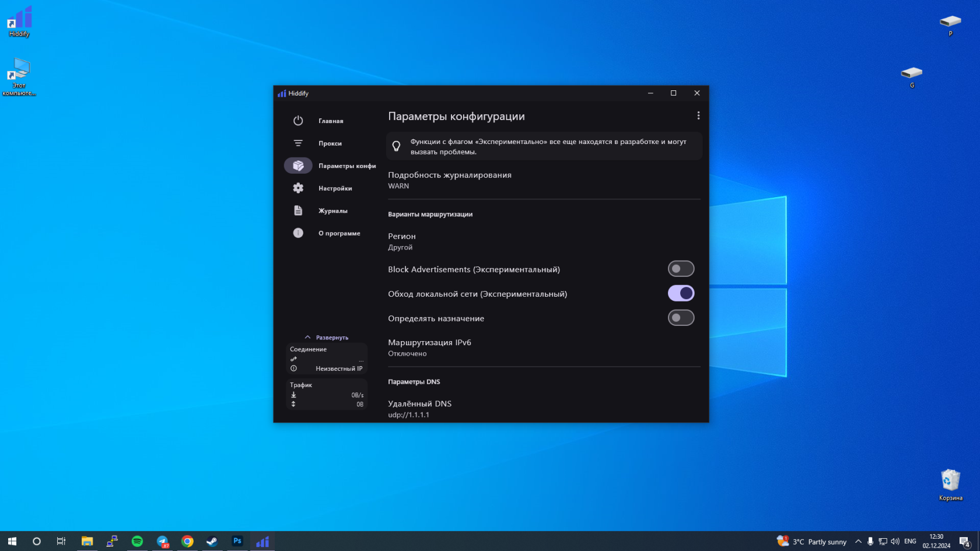Go to the Журналы menu item

pyautogui.click(x=333, y=211)
